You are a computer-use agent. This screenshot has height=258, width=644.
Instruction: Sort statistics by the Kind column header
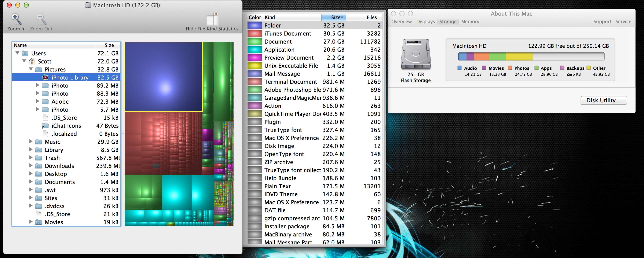coord(292,17)
